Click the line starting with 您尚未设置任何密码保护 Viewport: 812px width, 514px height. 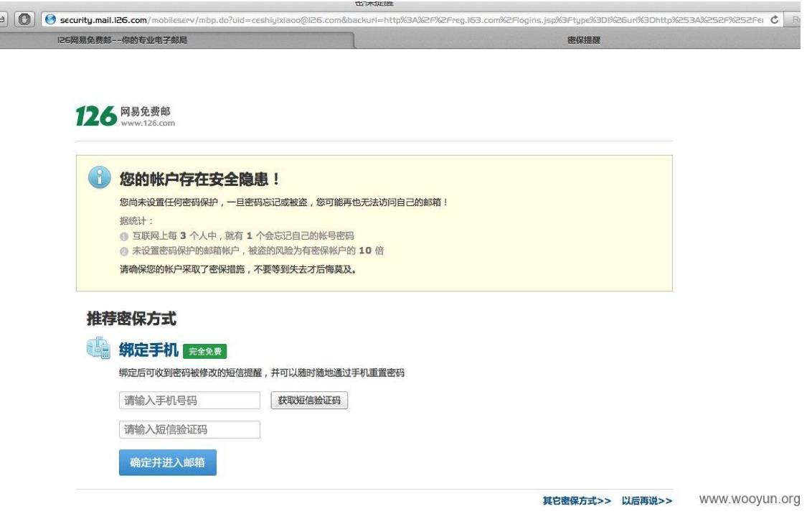[284, 202]
